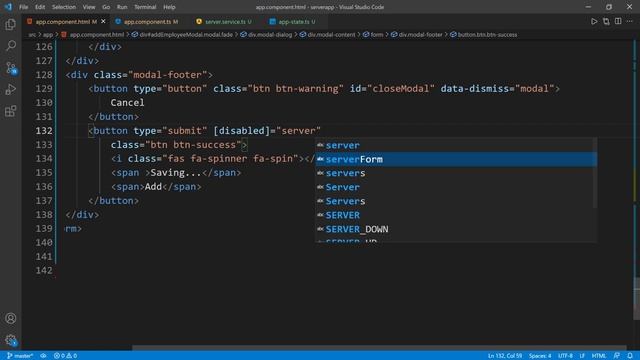640x360 pixels.
Task: Switch to the app.component.ts tab
Action: (147, 22)
